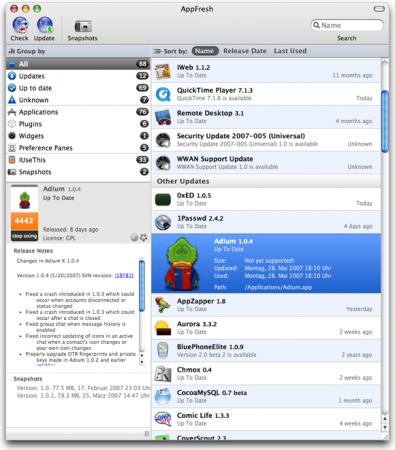Click the stop using button
395x450 pixels.
click(24, 236)
